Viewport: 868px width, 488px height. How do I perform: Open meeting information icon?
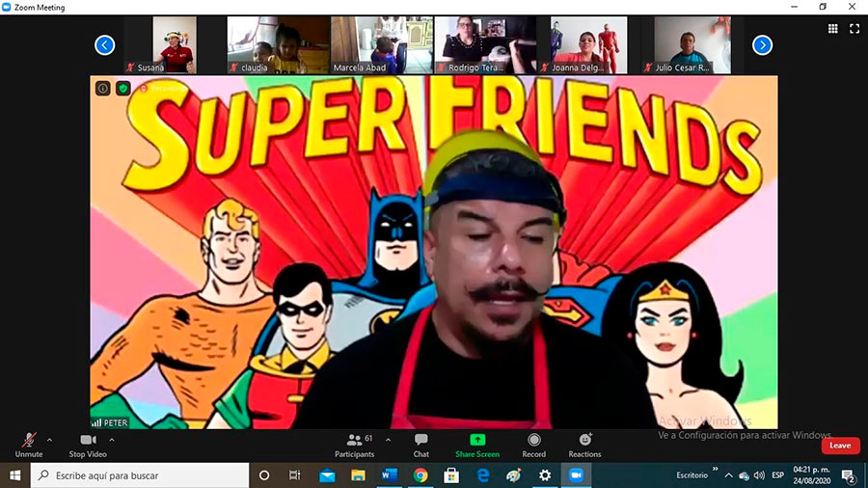pos(103,88)
